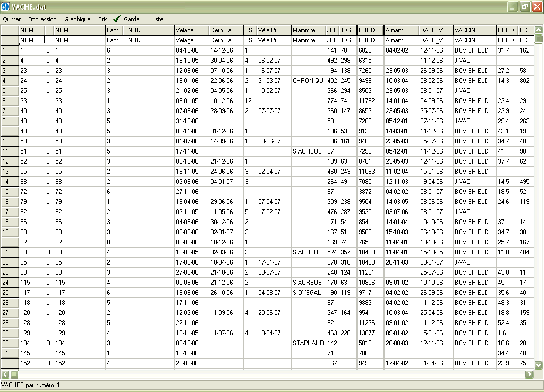The width and height of the screenshot is (544, 392).
Task: Select row header number 4
Action: 10,81
